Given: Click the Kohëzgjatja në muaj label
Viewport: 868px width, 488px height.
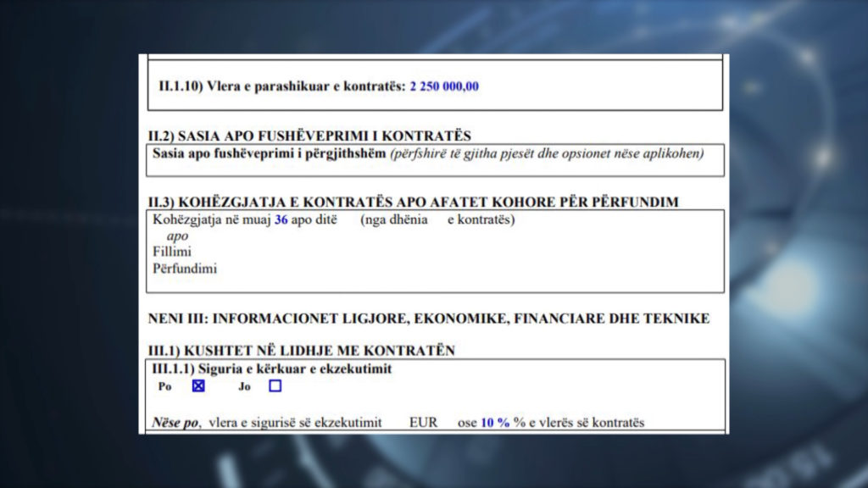Looking at the screenshot, I should click(212, 219).
